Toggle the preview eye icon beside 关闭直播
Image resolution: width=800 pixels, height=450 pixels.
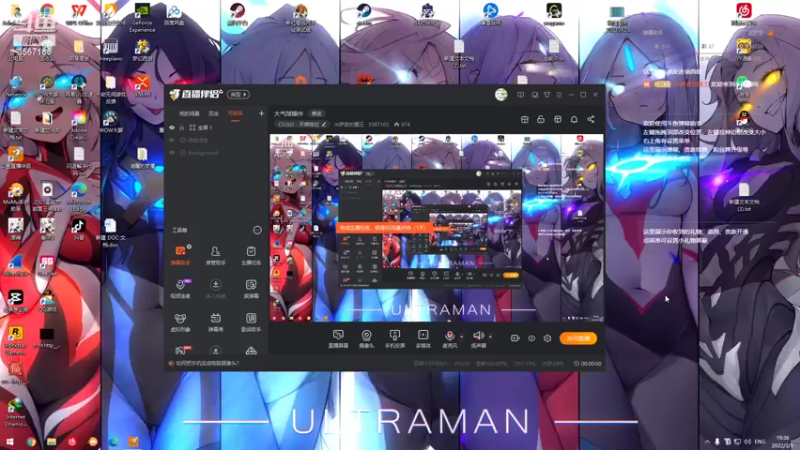pos(531,338)
